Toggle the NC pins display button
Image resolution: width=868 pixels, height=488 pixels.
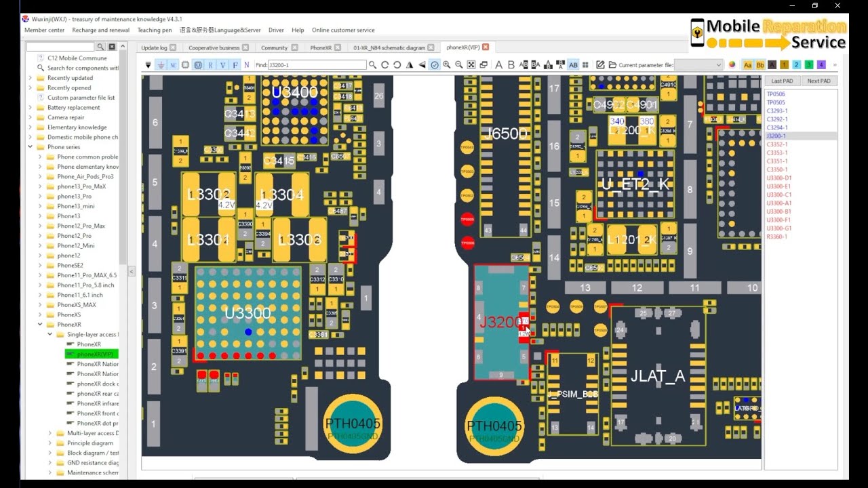tap(173, 65)
